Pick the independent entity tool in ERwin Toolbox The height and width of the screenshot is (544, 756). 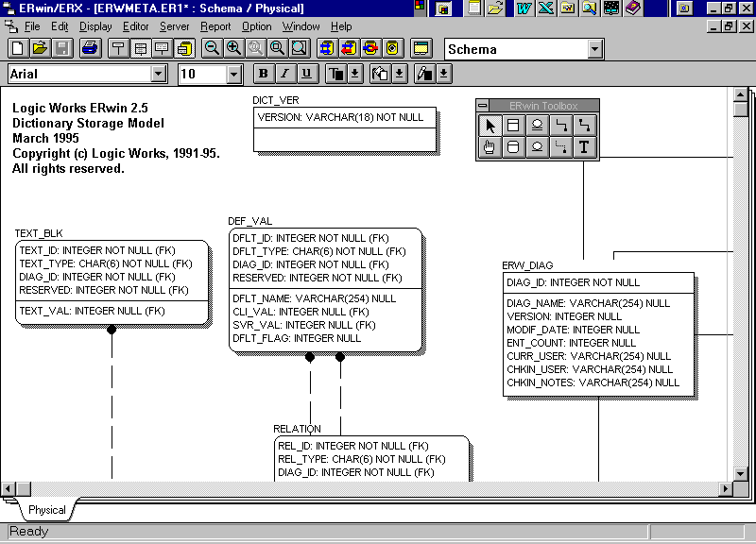pyautogui.click(x=513, y=125)
